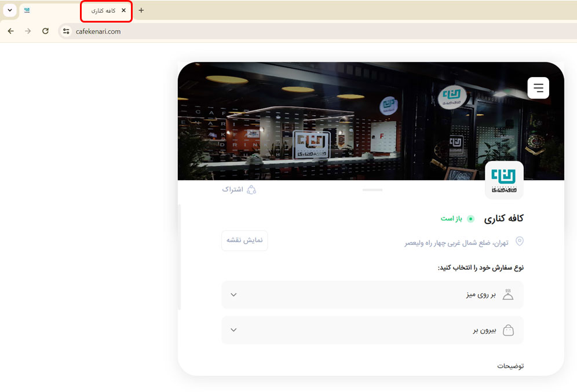Screen dimensions: 577x392
Task: Reload the cafekenari.com page
Action: (45, 31)
